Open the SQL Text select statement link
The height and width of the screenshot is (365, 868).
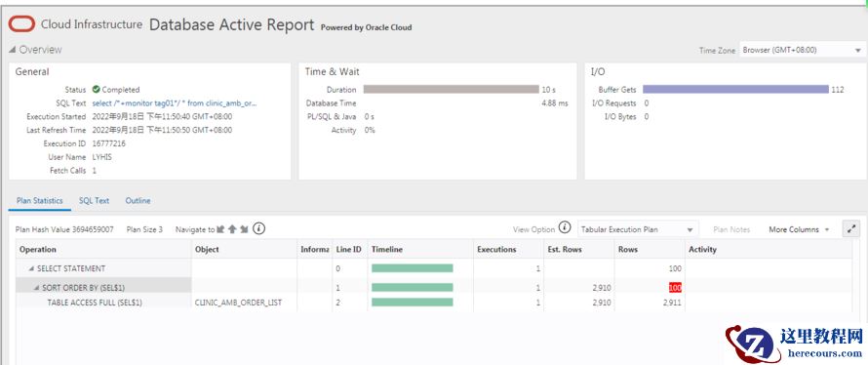[x=175, y=103]
